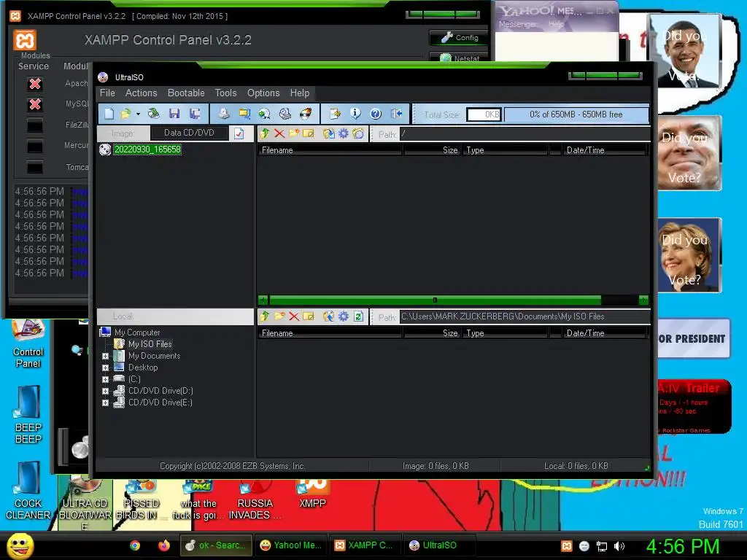Image resolution: width=747 pixels, height=560 pixels.
Task: Open the Data CD/DVD image type selector
Action: pyautogui.click(x=189, y=133)
